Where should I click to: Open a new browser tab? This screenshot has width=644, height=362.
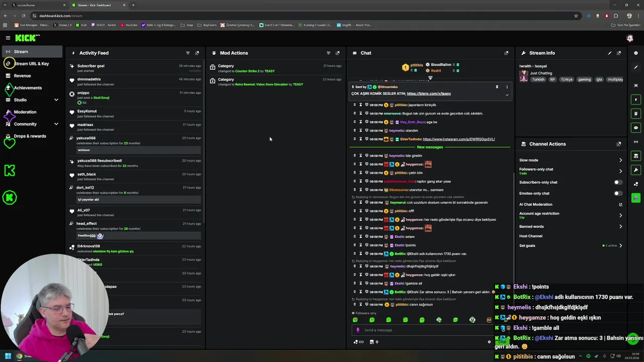click(x=133, y=5)
